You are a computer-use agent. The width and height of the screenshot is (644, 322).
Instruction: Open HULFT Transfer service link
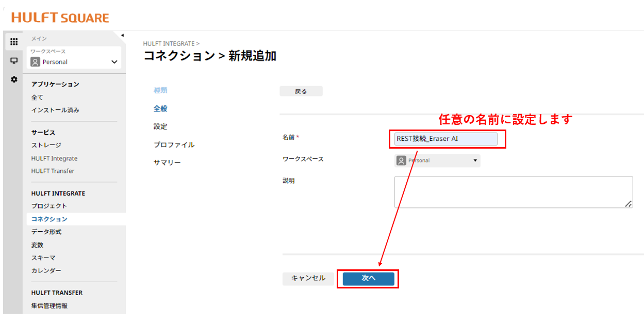[x=53, y=171]
